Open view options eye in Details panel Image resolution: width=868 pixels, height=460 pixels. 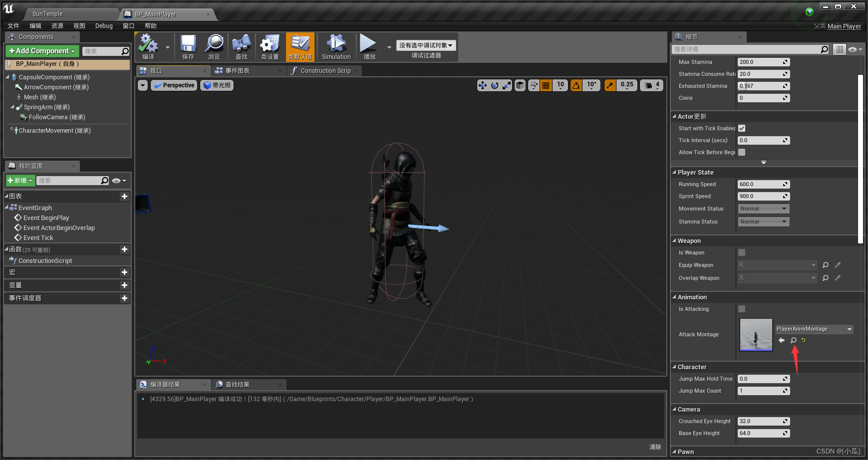pos(855,49)
